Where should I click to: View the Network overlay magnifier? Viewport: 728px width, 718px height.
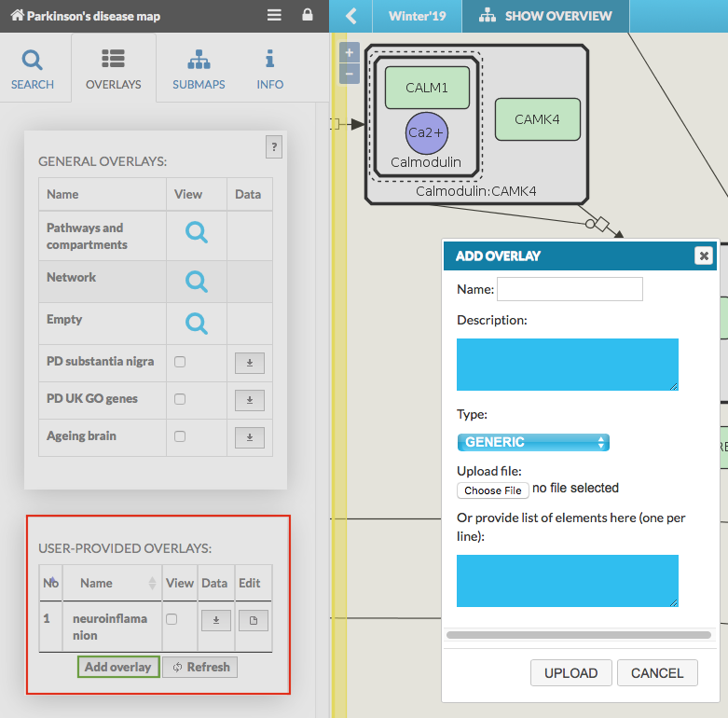[196, 281]
